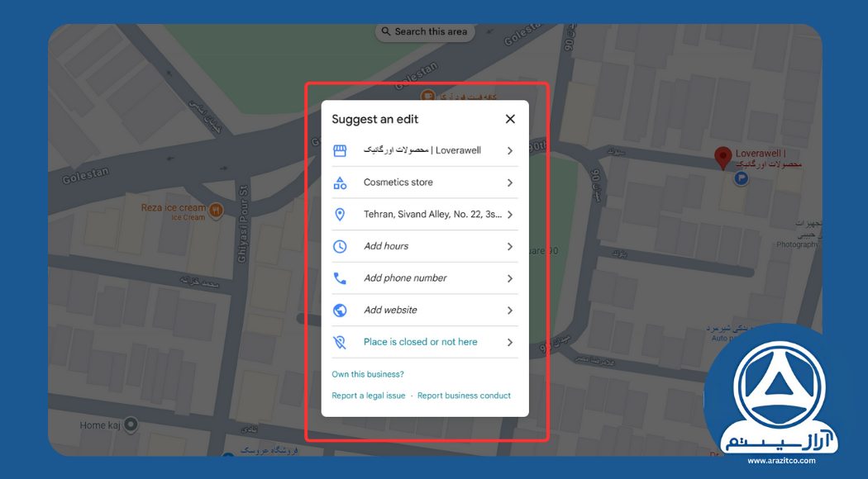Open the chevron on the Tehran address row
The image size is (868, 479).
[510, 215]
